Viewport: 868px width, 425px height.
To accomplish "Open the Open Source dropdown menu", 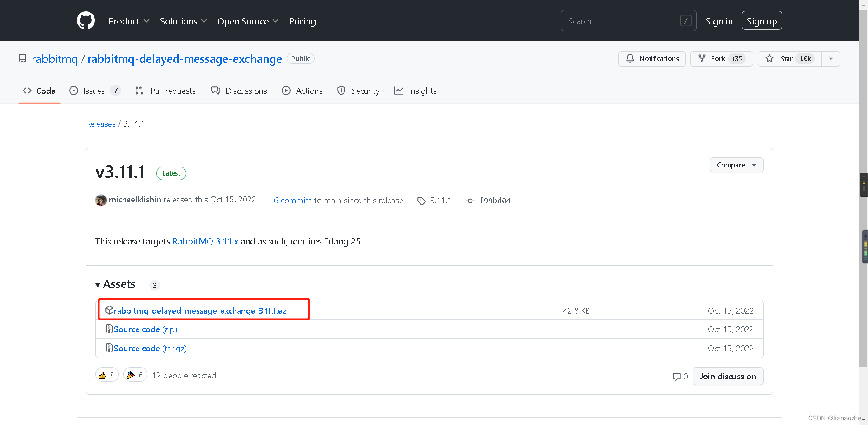I will tap(248, 21).
